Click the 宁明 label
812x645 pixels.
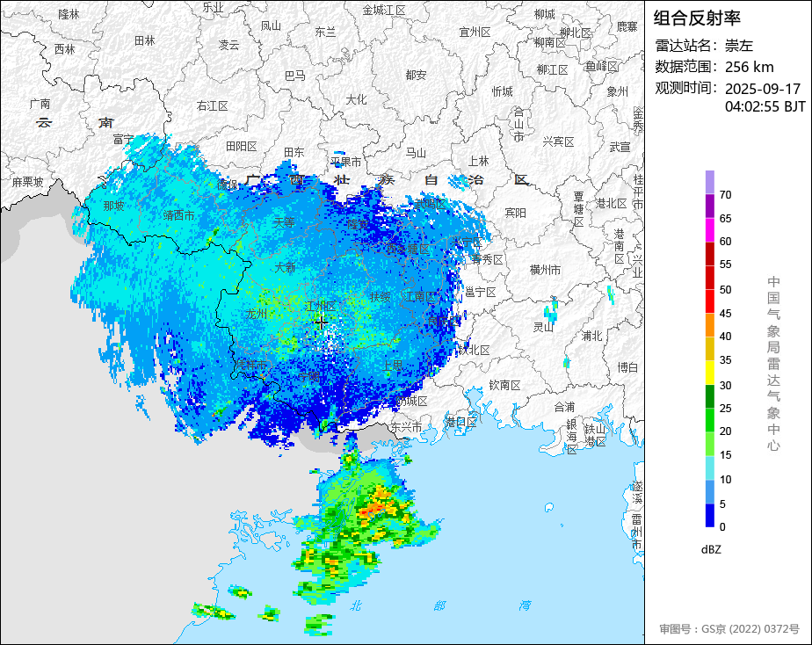click(x=309, y=377)
